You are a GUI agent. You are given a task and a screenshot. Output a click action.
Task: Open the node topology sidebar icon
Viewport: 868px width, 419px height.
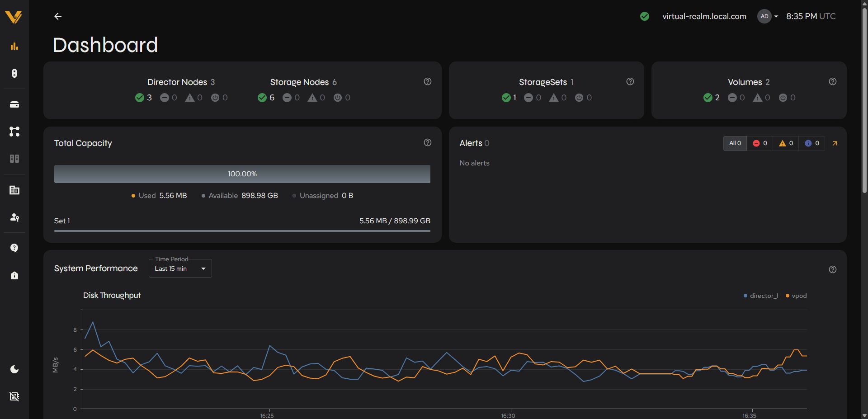coord(14,132)
